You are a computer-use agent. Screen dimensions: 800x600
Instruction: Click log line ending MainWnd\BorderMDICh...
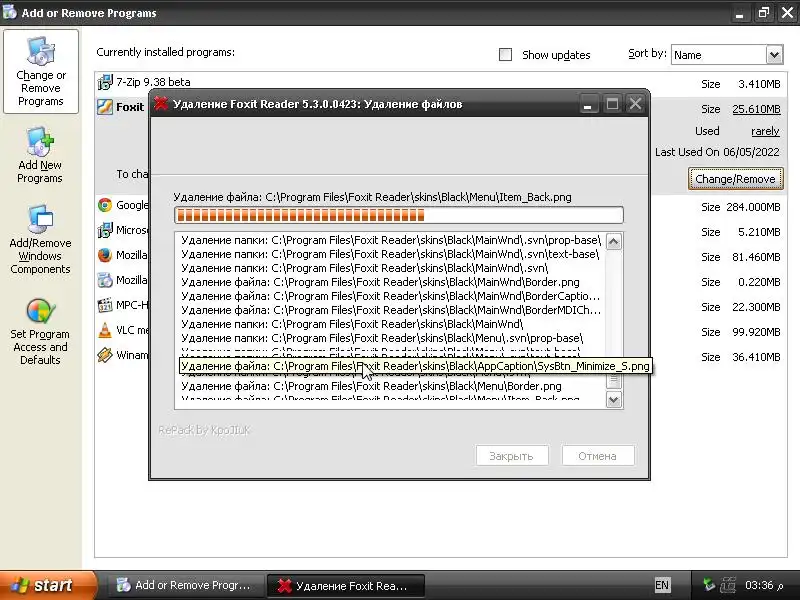click(391, 310)
